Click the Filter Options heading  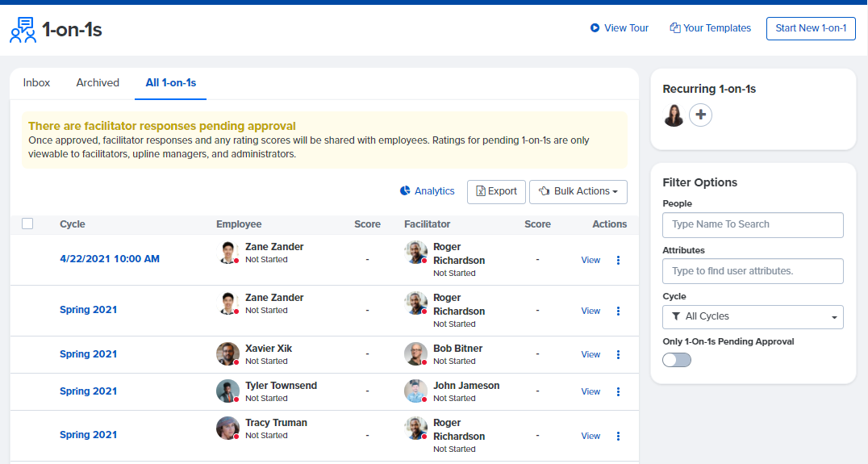pyautogui.click(x=699, y=182)
